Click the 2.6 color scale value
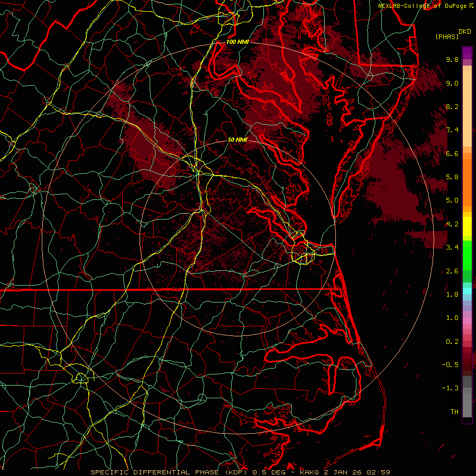 click(x=452, y=271)
